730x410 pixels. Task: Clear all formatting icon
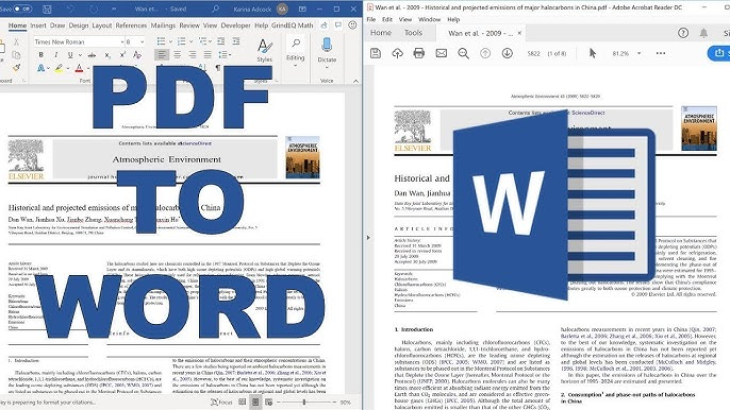[x=137, y=55]
